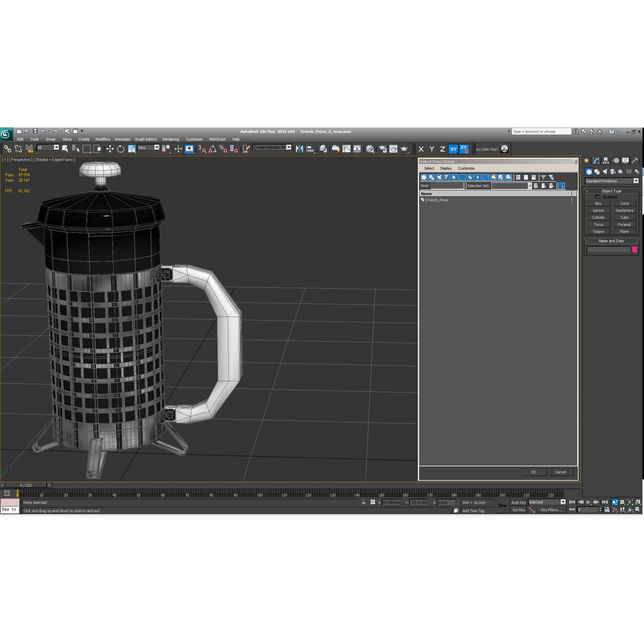Activate the Select and Move tool

(110, 148)
